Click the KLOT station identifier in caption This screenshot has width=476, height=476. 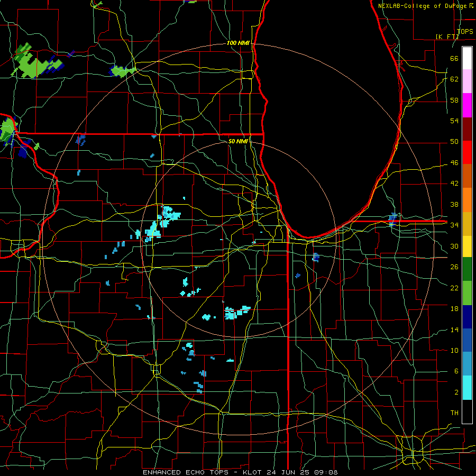[x=253, y=472]
